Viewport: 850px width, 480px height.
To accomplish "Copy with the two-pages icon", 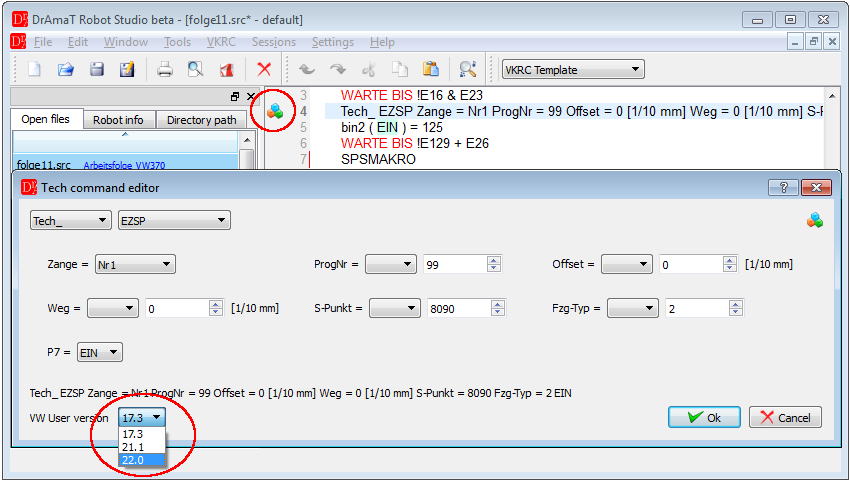I will point(400,69).
